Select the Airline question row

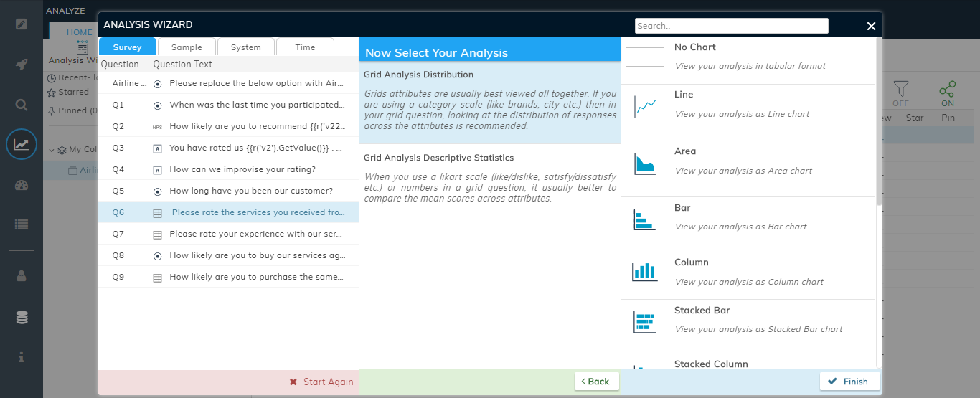(x=228, y=83)
